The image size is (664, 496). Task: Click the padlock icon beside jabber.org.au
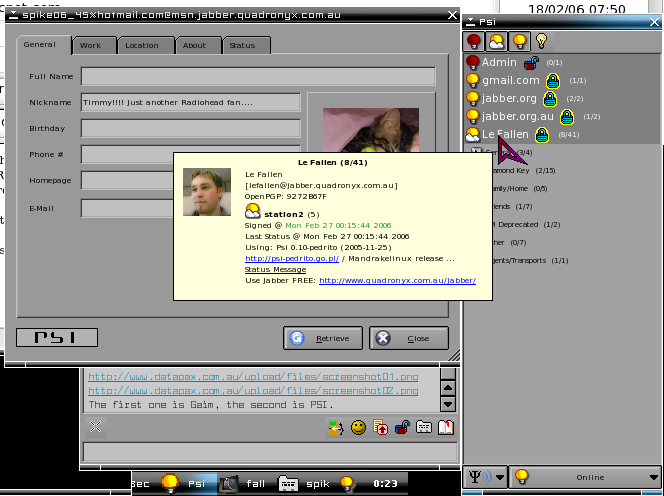pos(566,117)
